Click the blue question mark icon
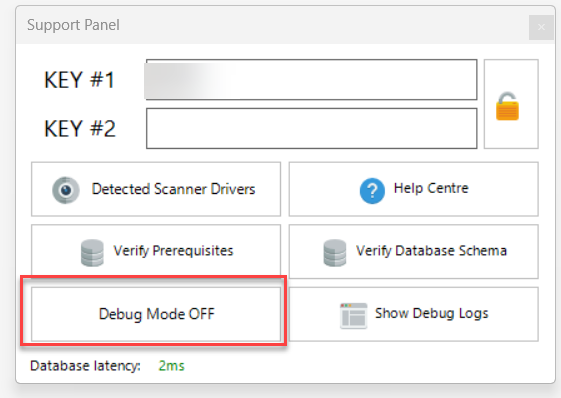Screen dimensions: 561x398 pos(372,191)
